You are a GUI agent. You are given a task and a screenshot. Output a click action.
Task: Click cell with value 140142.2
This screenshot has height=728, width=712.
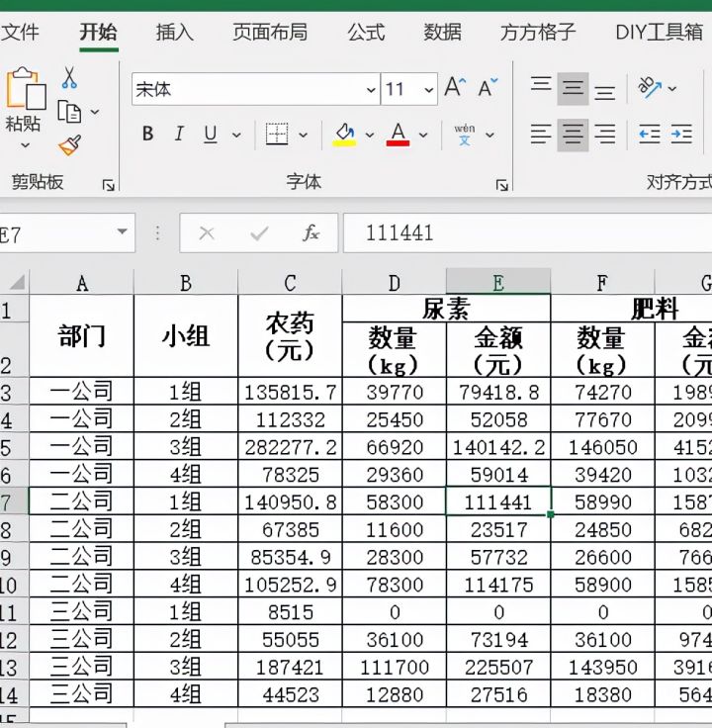point(498,447)
